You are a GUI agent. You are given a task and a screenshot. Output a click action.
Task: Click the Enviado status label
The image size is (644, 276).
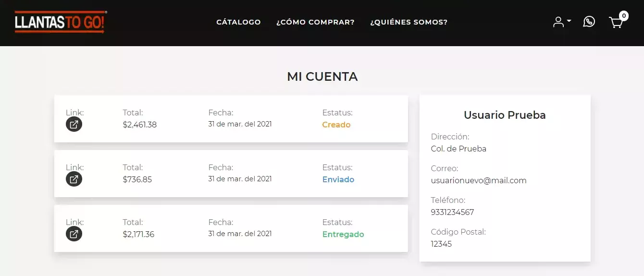[x=338, y=180]
